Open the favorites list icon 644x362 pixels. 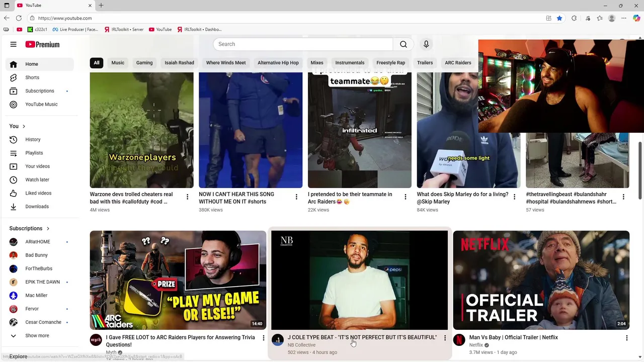tap(600, 18)
